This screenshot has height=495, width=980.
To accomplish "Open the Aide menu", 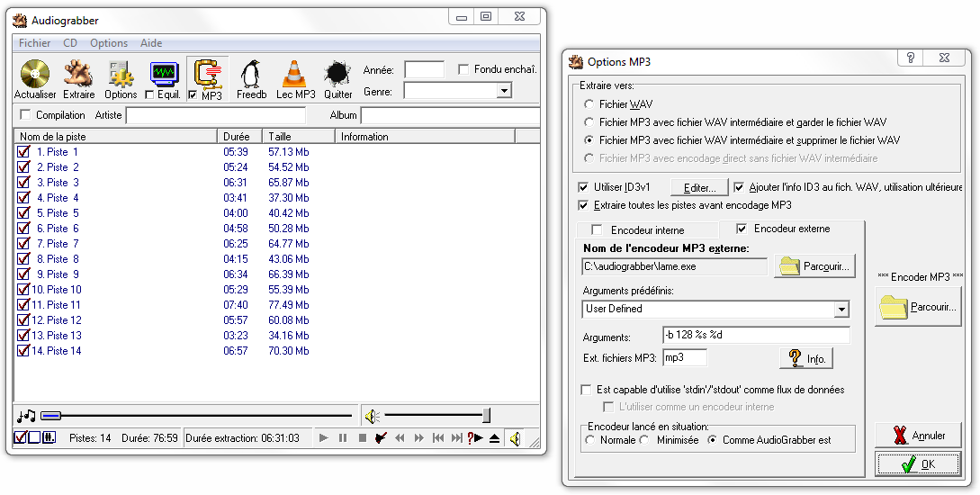I will point(151,43).
